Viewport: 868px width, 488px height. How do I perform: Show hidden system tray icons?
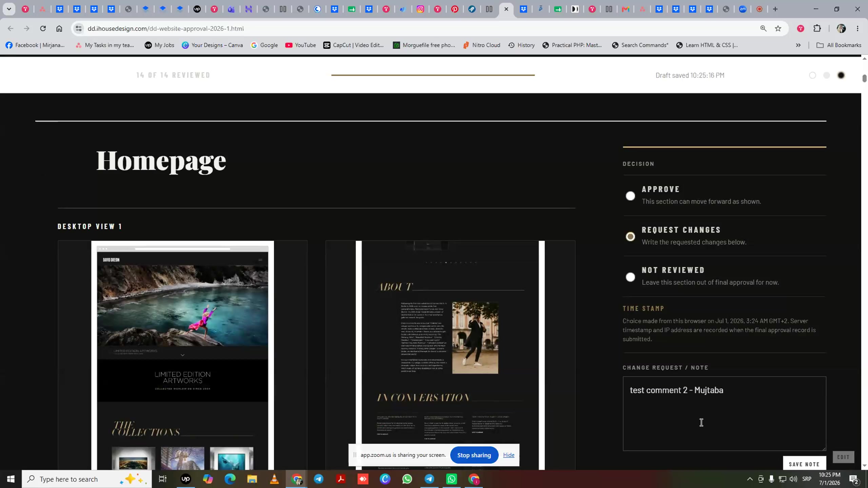[x=750, y=479]
